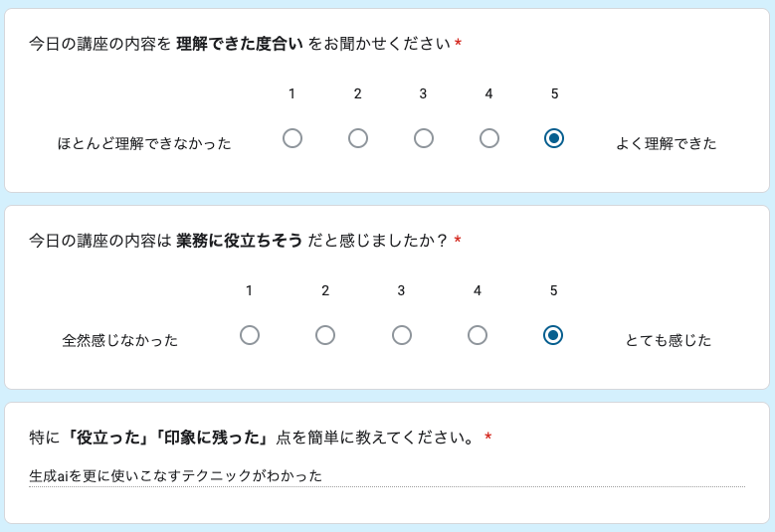Click number 3 label above 理解できた度合い scale
The width and height of the screenshot is (775, 532).
423,93
